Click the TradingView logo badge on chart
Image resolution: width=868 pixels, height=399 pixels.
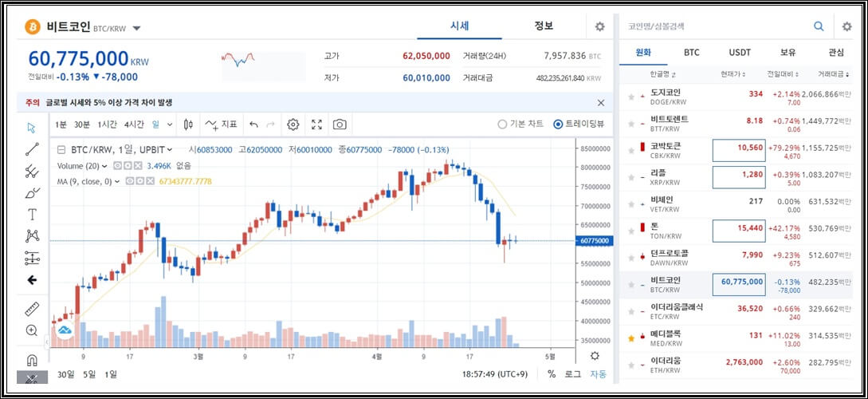coord(65,331)
